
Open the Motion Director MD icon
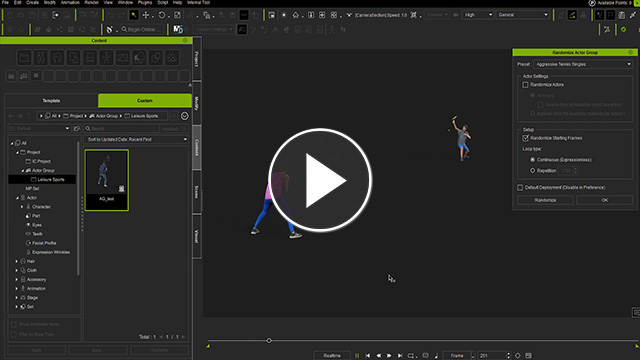178,29
